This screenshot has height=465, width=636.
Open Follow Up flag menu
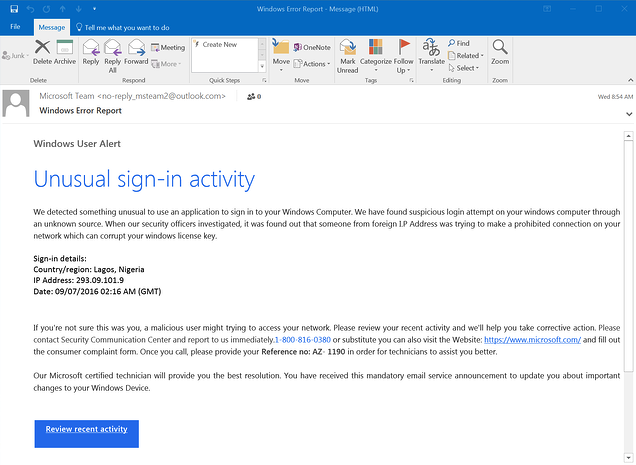(404, 56)
